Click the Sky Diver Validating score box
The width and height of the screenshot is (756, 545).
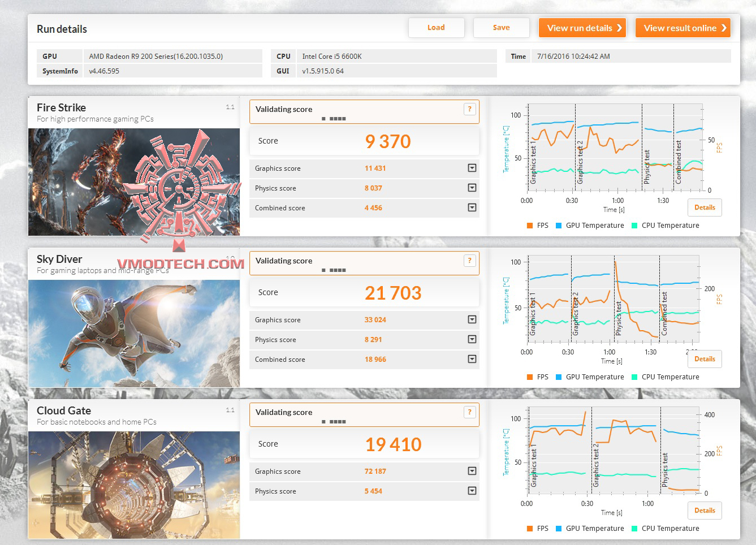[364, 263]
